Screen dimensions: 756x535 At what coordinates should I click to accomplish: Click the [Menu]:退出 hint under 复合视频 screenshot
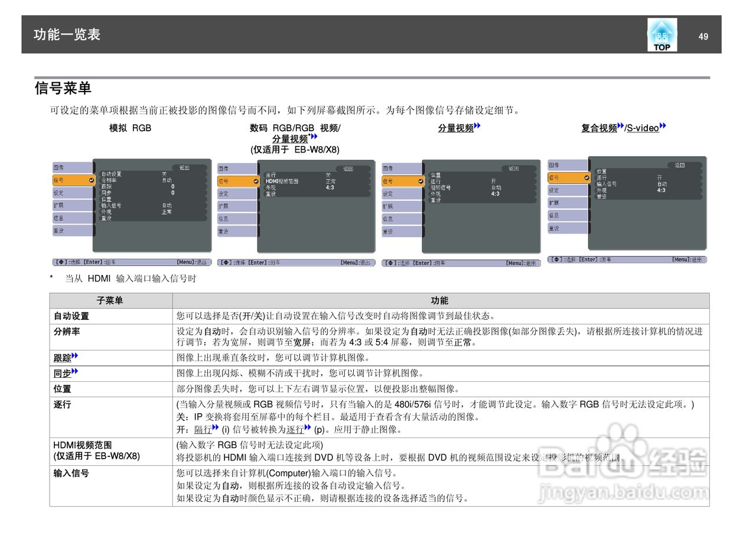(x=687, y=260)
